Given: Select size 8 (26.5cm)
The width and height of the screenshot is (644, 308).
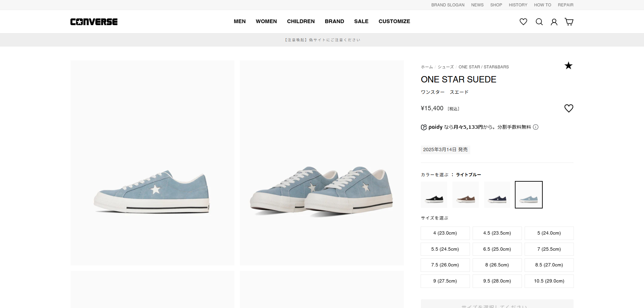Looking at the screenshot, I should coord(497,265).
